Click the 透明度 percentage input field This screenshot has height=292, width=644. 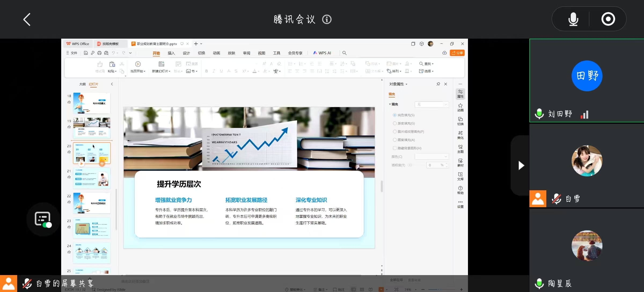[x=436, y=165]
